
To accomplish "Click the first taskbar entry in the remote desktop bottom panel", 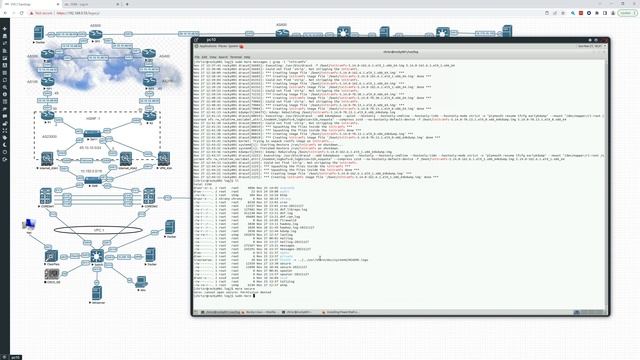I will 220,312.
